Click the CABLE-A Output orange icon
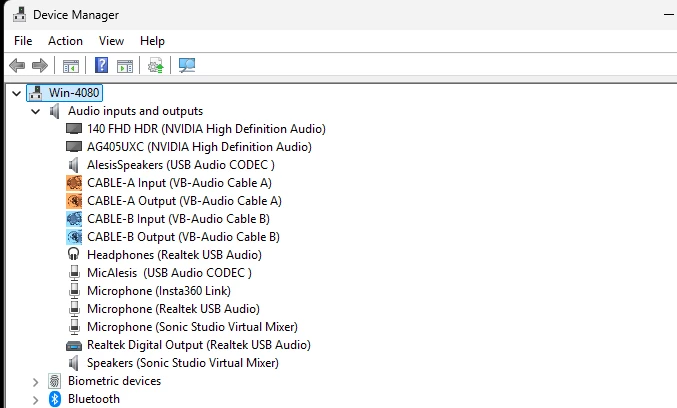Viewport: 677px width, 408px height. 74,201
